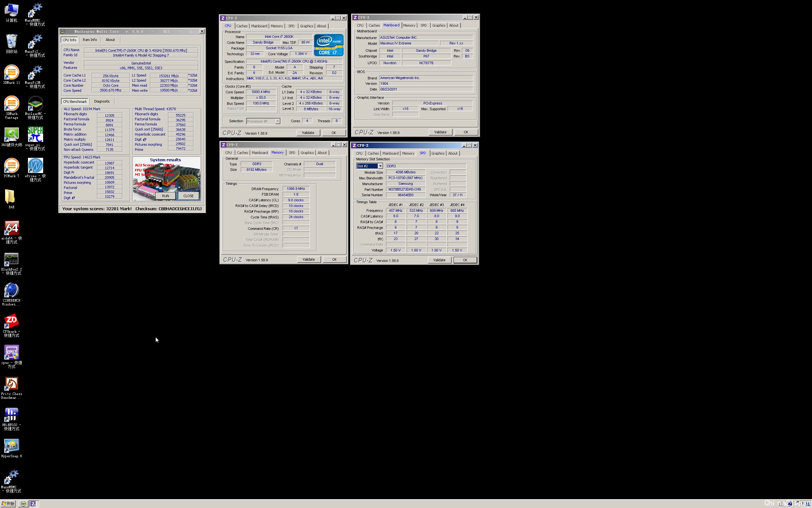Open the Recycle Bin desktop icon
This screenshot has width=812, height=508.
click(x=11, y=44)
